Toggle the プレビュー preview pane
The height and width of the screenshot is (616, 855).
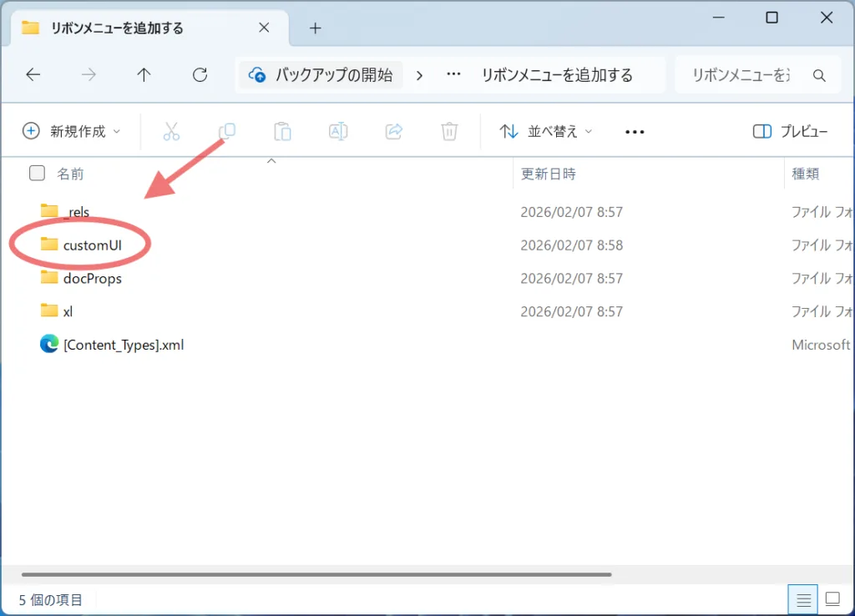coord(790,131)
